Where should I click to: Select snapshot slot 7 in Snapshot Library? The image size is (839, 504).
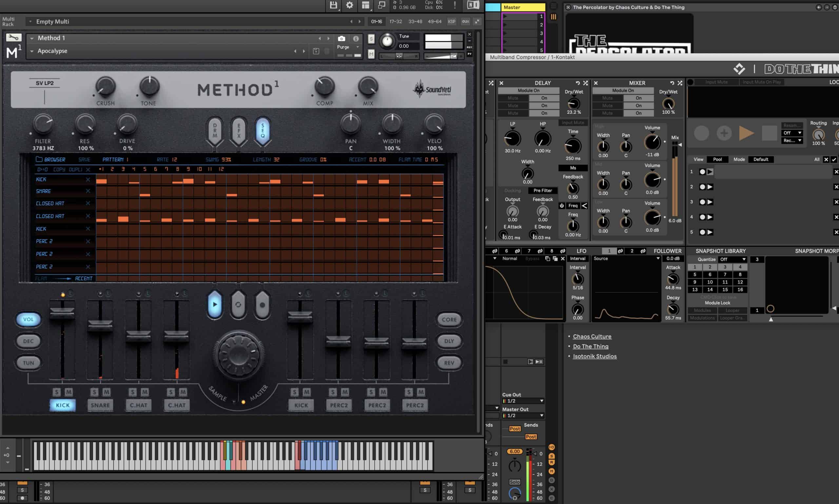(725, 274)
